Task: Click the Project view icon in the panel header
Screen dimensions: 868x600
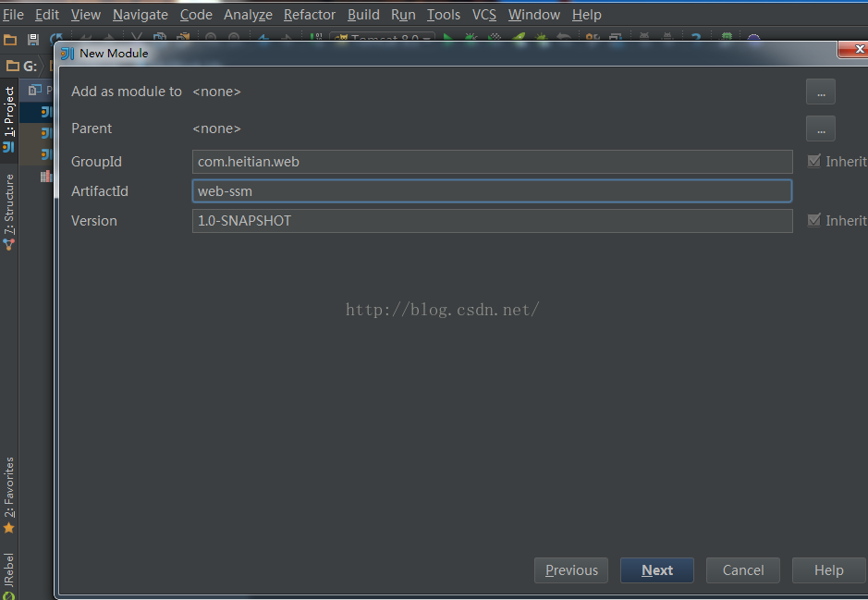Action: (x=35, y=90)
